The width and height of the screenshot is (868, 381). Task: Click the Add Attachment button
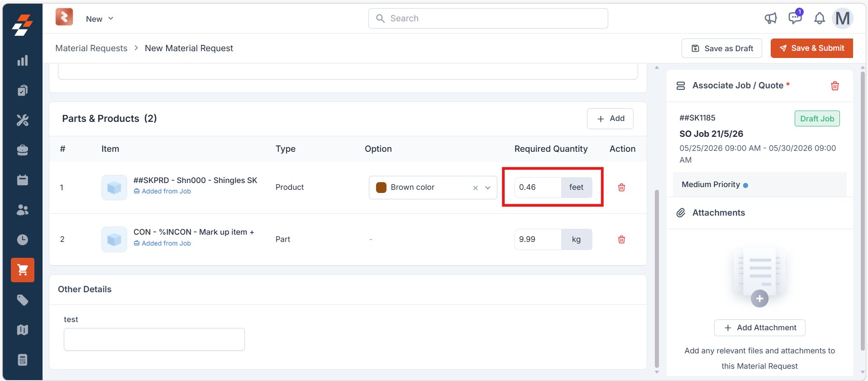point(759,328)
